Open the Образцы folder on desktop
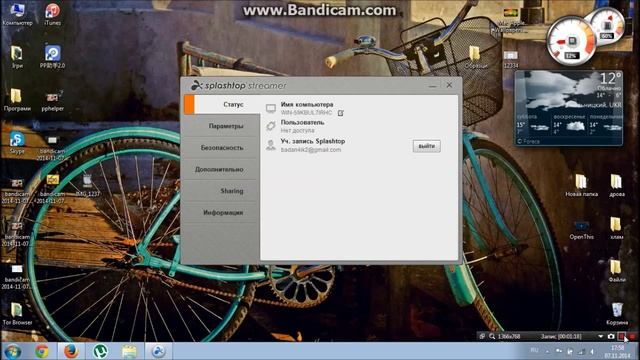Screen dimensions: 640x360 (x=475, y=57)
